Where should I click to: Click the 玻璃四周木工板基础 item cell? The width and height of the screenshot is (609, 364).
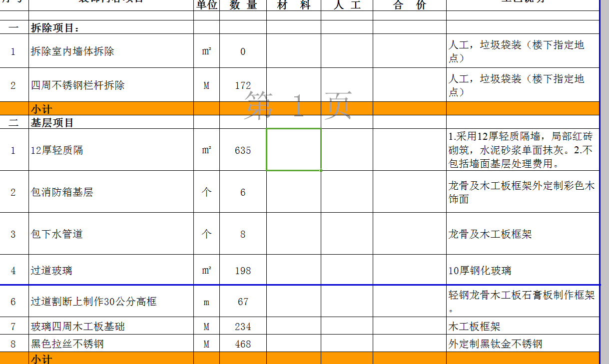(x=111, y=327)
